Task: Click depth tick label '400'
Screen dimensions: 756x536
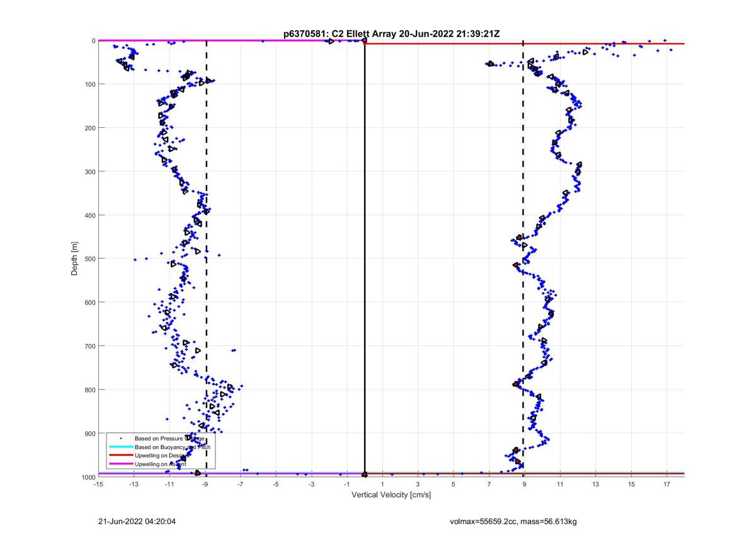Action: (89, 215)
